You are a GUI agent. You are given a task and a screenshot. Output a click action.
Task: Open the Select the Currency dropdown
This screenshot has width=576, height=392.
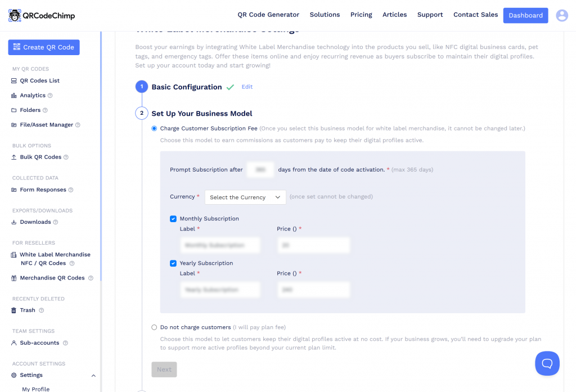[245, 197]
